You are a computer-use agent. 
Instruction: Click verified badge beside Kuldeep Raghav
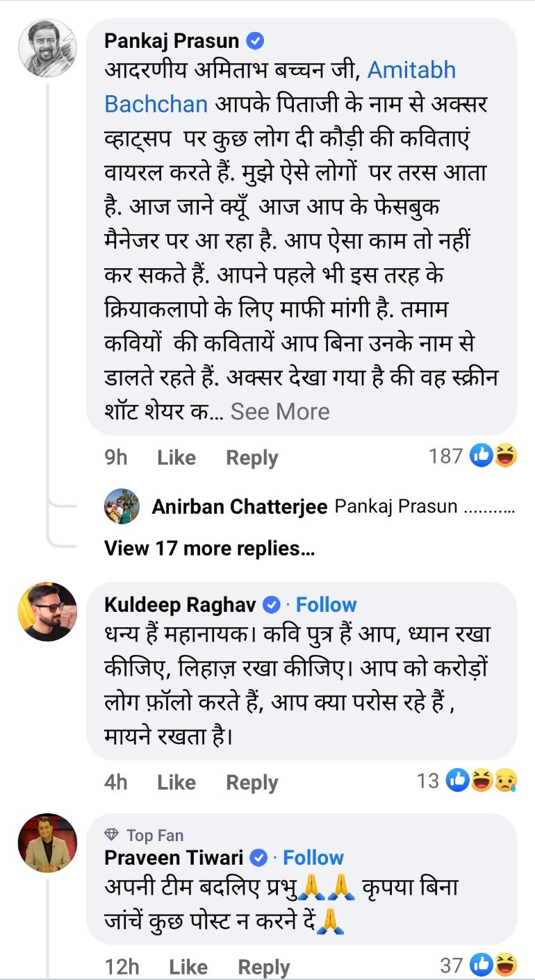point(271,605)
